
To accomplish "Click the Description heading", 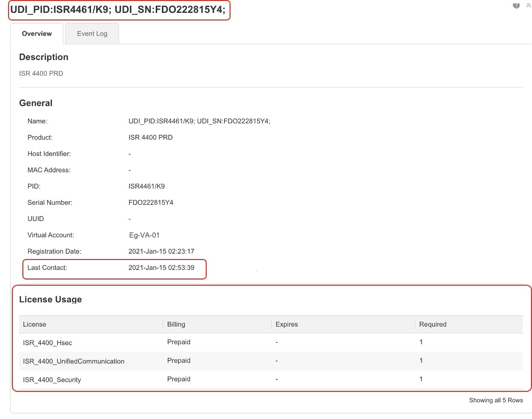I will point(44,57).
